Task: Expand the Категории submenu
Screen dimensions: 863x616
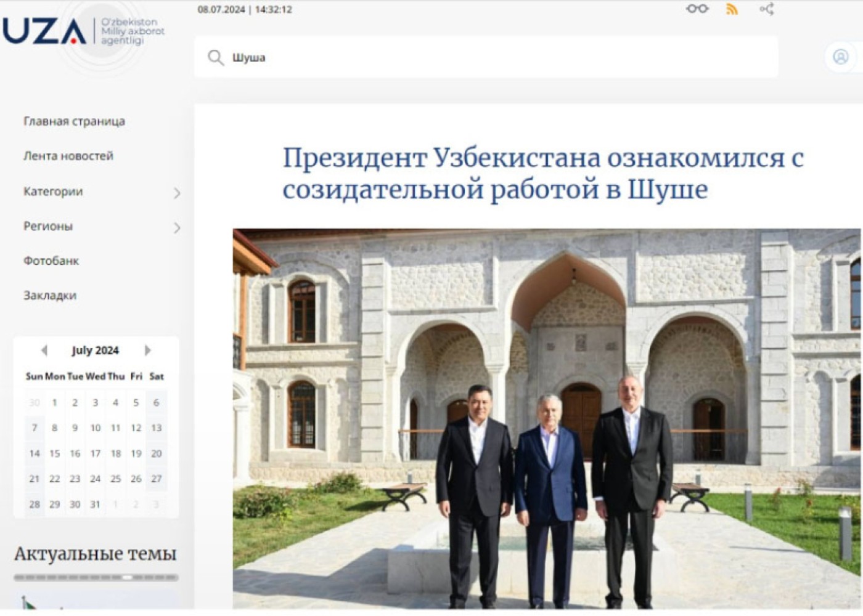Action: coord(176,193)
